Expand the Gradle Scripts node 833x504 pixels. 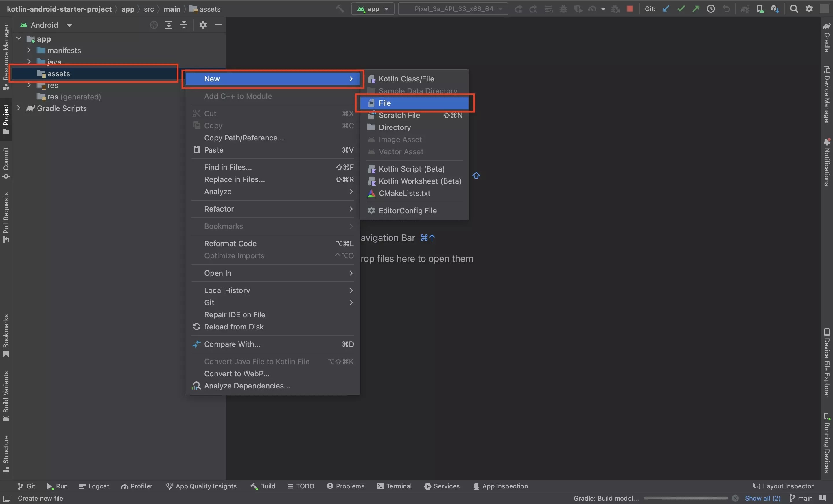(19, 108)
